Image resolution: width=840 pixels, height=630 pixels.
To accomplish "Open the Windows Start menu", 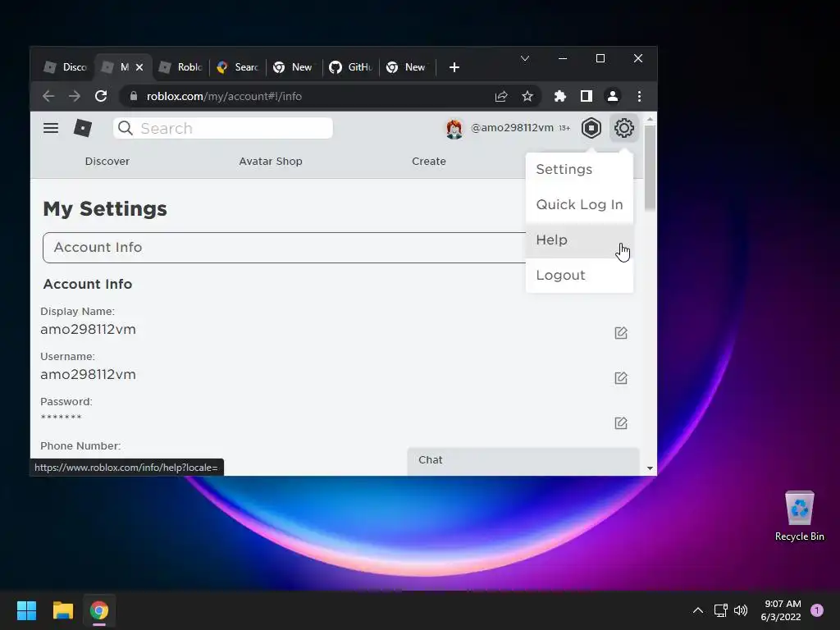I will coord(26,610).
